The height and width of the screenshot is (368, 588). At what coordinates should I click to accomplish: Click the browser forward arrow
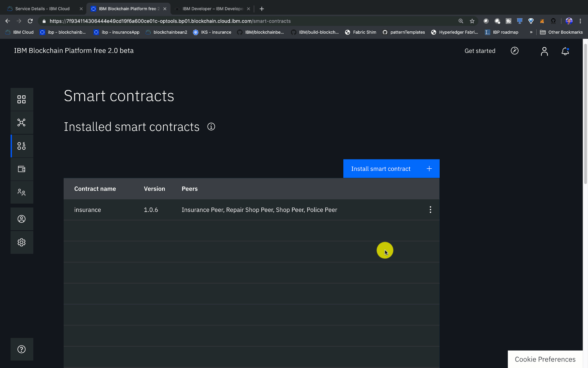point(19,21)
